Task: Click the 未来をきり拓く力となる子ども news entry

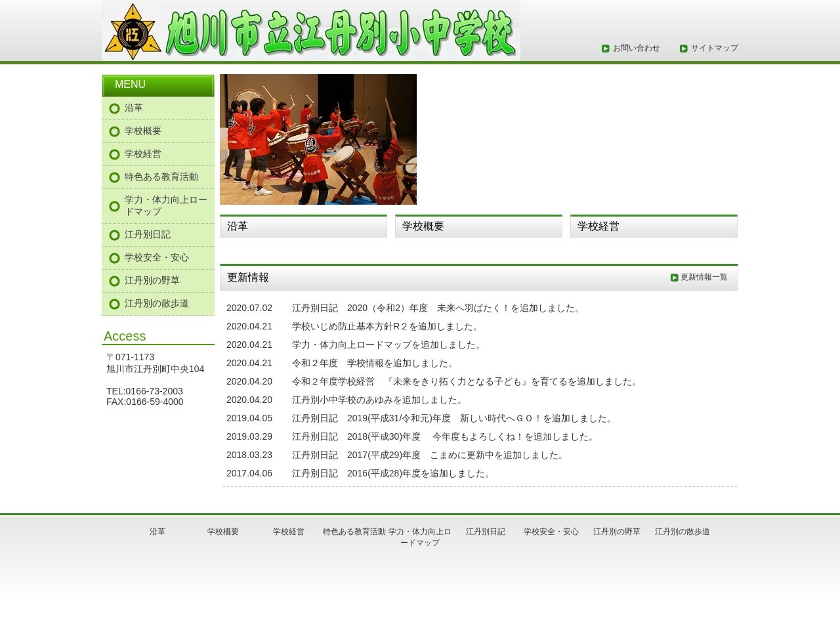Action: pyautogui.click(x=467, y=381)
